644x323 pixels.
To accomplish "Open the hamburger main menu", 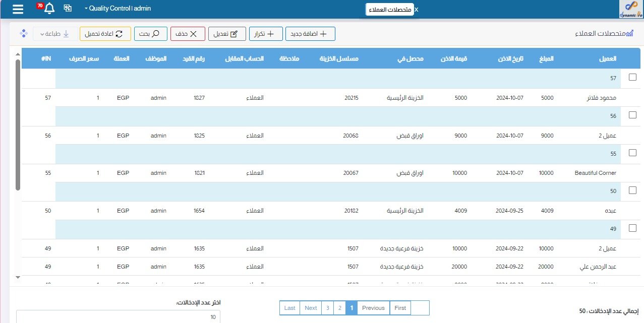I will coord(18,9).
